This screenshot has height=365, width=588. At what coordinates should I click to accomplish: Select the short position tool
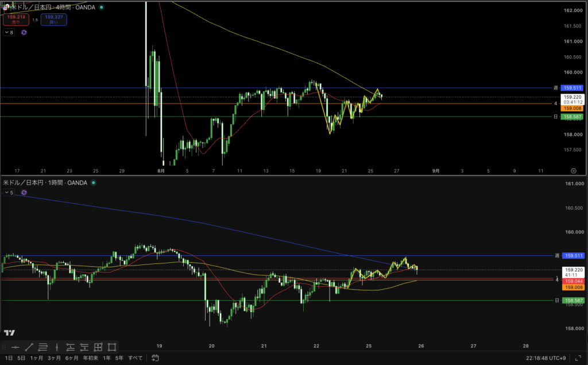click(x=84, y=347)
